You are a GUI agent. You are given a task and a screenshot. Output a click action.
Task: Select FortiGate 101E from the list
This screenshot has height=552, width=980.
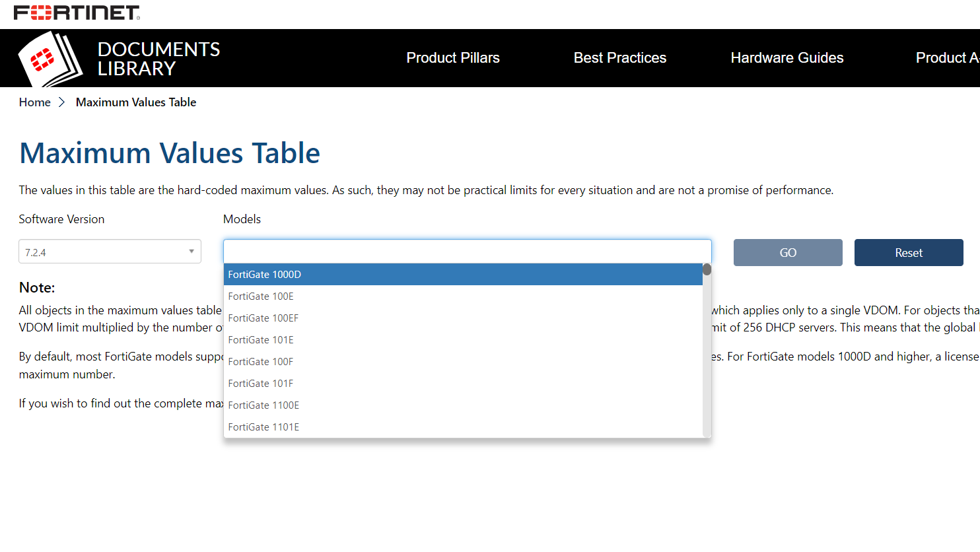click(x=463, y=340)
